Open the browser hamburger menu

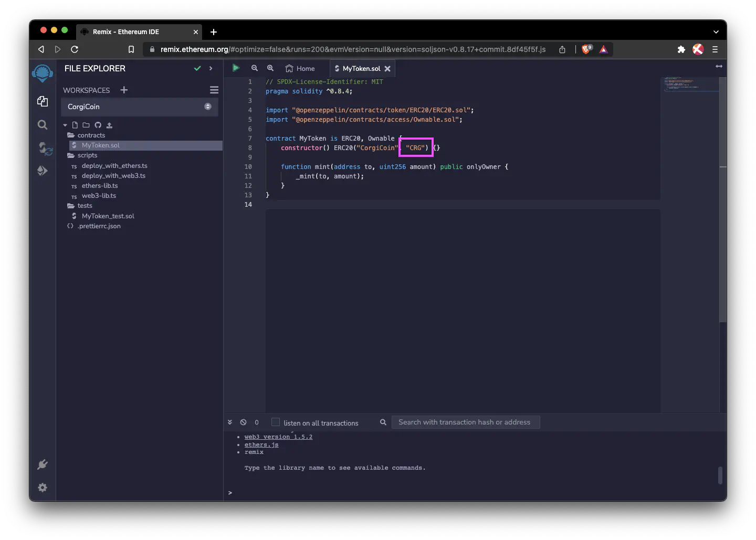(x=715, y=49)
